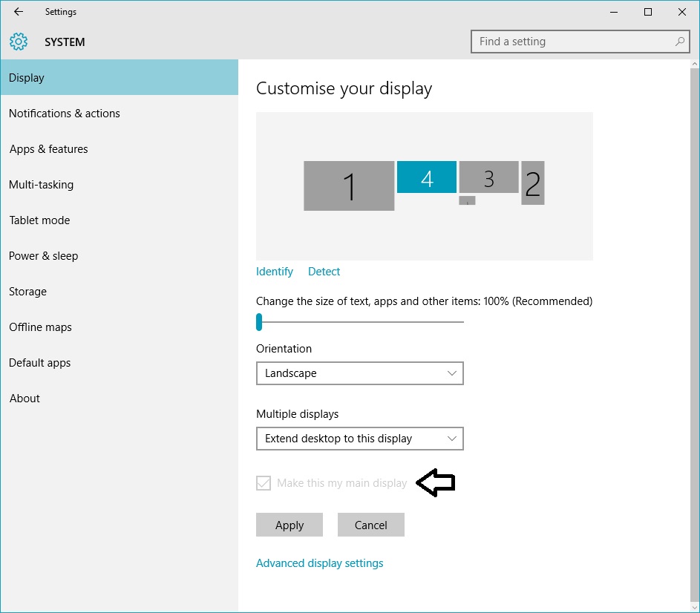700x613 pixels.
Task: Open Advanced display settings link
Action: click(x=320, y=563)
